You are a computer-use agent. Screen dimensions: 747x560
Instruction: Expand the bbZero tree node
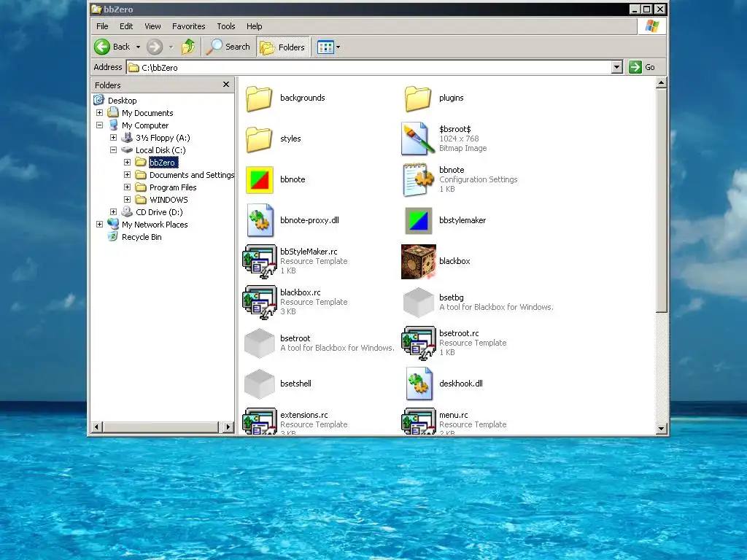click(127, 163)
